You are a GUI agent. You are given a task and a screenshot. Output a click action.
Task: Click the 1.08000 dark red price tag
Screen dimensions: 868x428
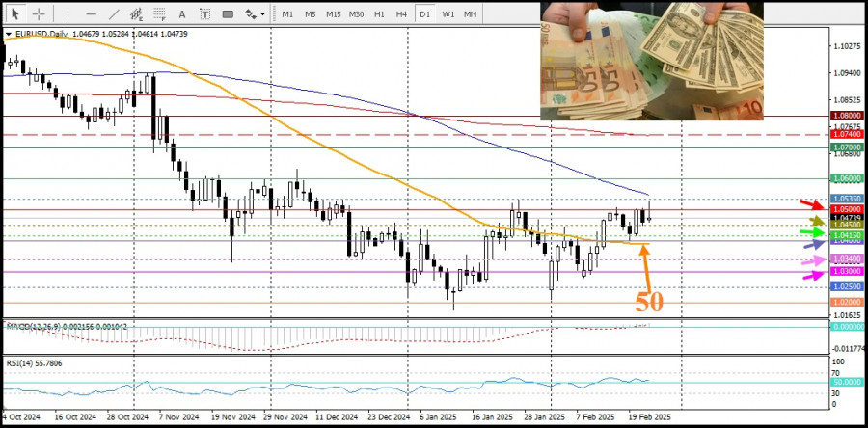point(847,116)
